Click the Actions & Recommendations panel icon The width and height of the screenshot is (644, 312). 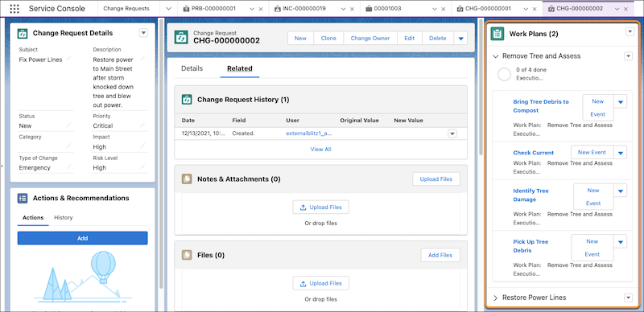[23, 199]
